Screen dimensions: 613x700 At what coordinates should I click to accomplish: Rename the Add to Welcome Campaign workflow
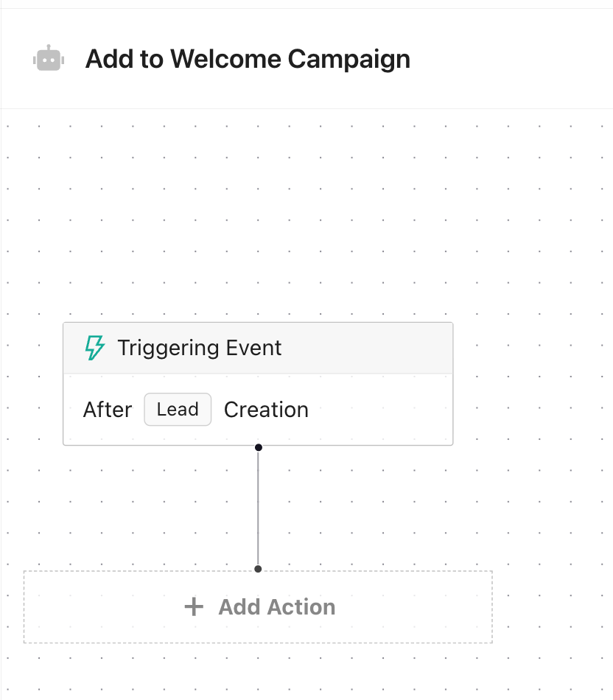pyautogui.click(x=248, y=58)
